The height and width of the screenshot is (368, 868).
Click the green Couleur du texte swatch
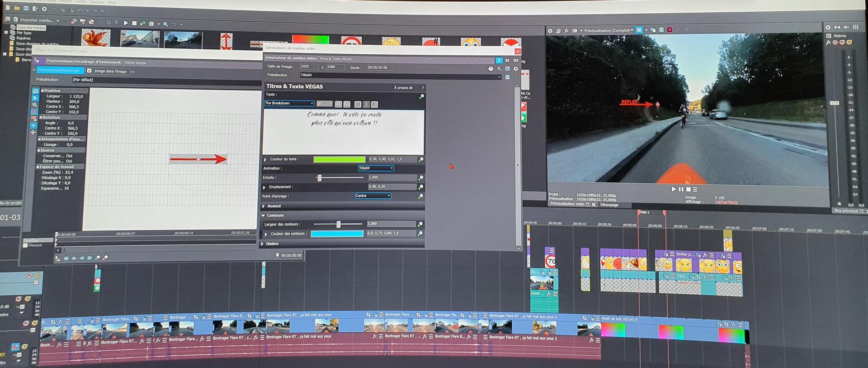tap(339, 159)
